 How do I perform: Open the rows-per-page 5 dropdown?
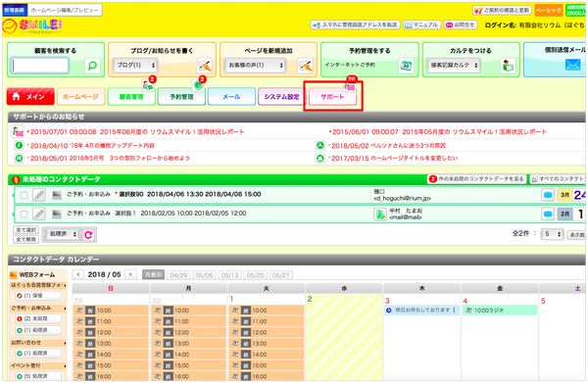[x=552, y=234]
